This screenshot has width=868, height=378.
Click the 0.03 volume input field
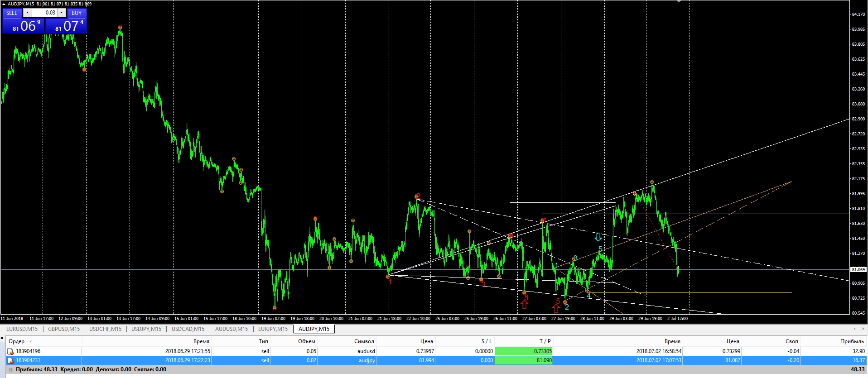(44, 13)
